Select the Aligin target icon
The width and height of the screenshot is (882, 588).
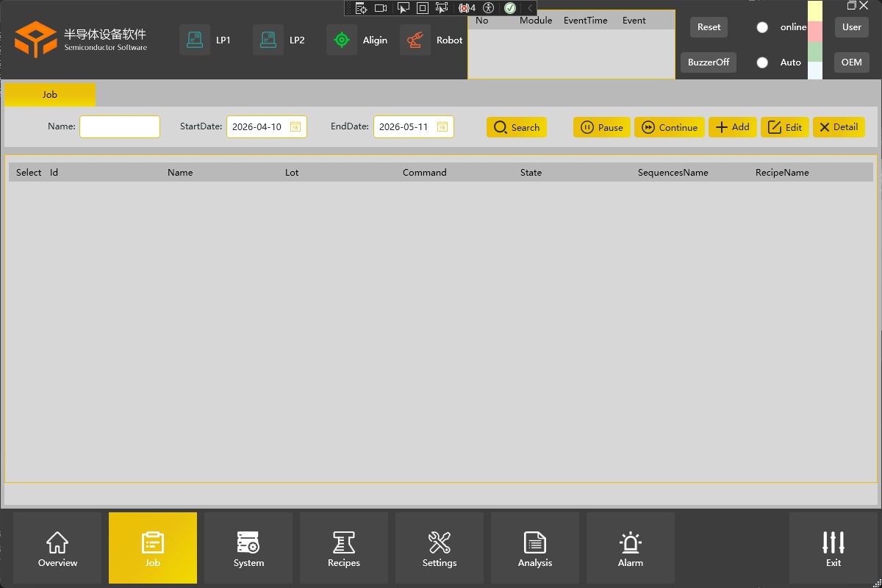(x=342, y=40)
